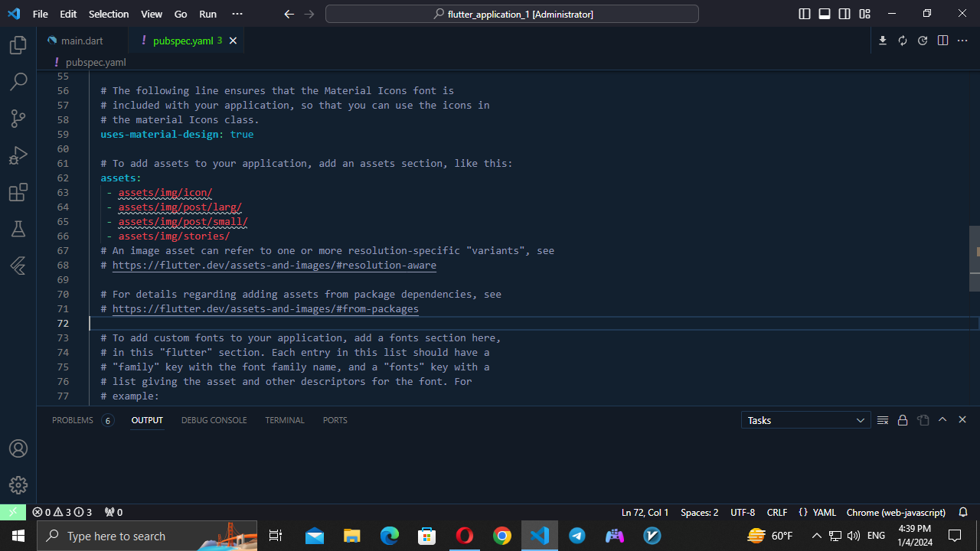980x551 pixels.
Task: Change line endings via CRLF
Action: (777, 512)
